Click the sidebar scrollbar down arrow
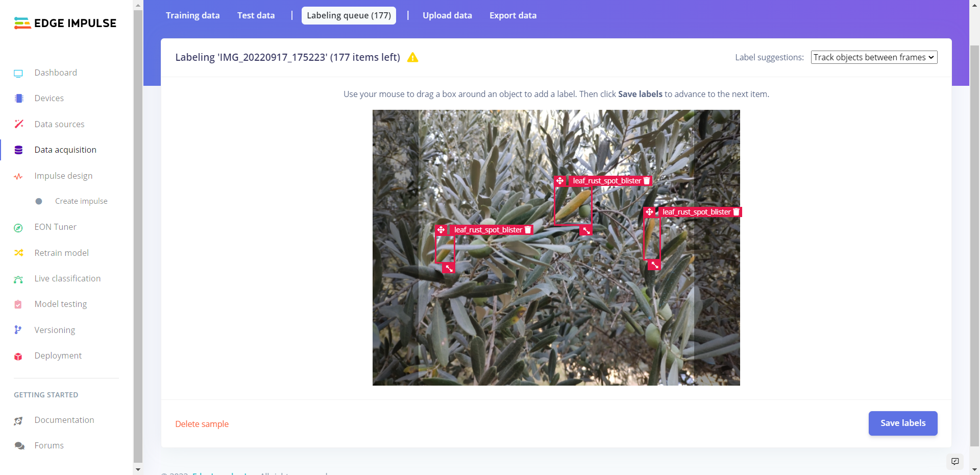The height and width of the screenshot is (475, 980). click(x=138, y=469)
